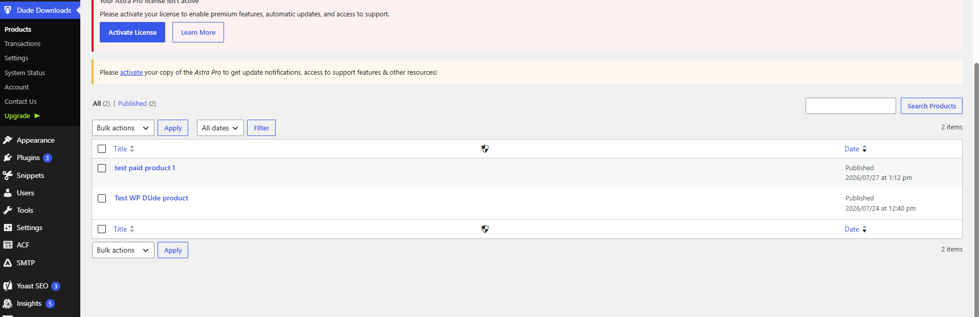Click the Title column header link

coord(120,149)
